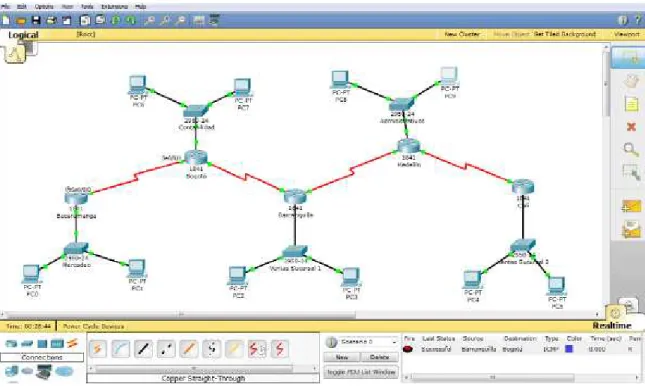Open the Options menu
The height and width of the screenshot is (387, 645).
(x=44, y=7)
